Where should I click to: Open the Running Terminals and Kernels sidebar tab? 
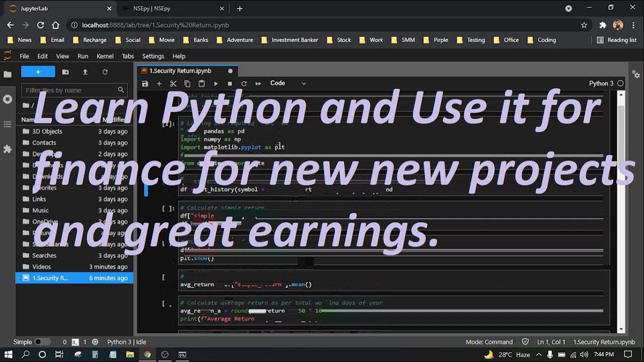coord(8,99)
